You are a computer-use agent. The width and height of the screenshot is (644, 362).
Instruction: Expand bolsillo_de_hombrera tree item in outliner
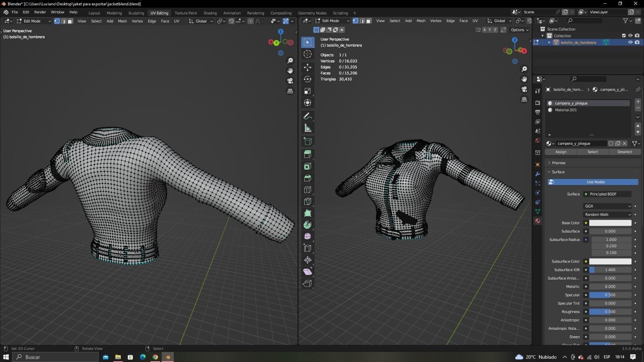(549, 42)
